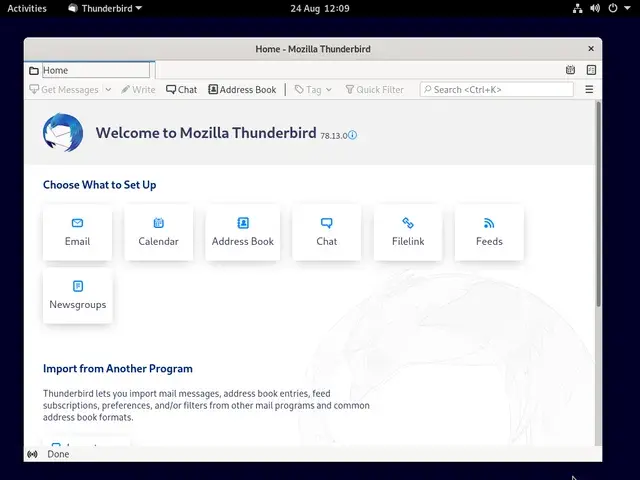The height and width of the screenshot is (480, 640).
Task: Click the Import from Another Program heading
Action: (x=118, y=369)
